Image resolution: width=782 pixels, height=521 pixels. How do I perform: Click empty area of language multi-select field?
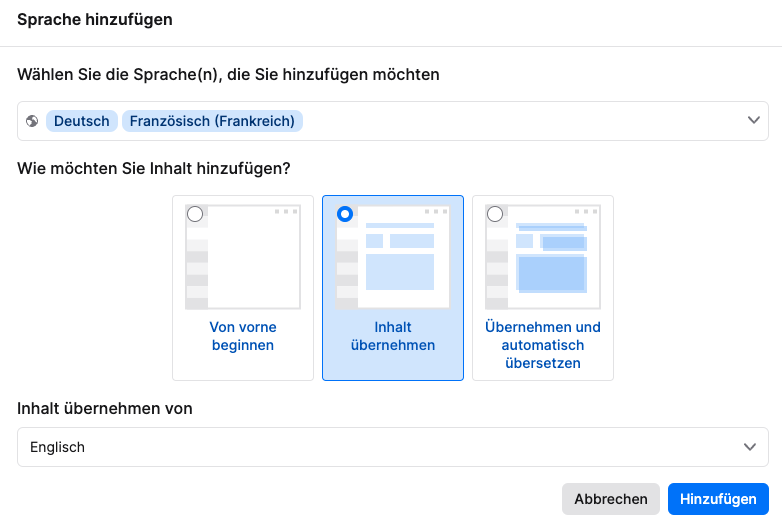(x=520, y=121)
